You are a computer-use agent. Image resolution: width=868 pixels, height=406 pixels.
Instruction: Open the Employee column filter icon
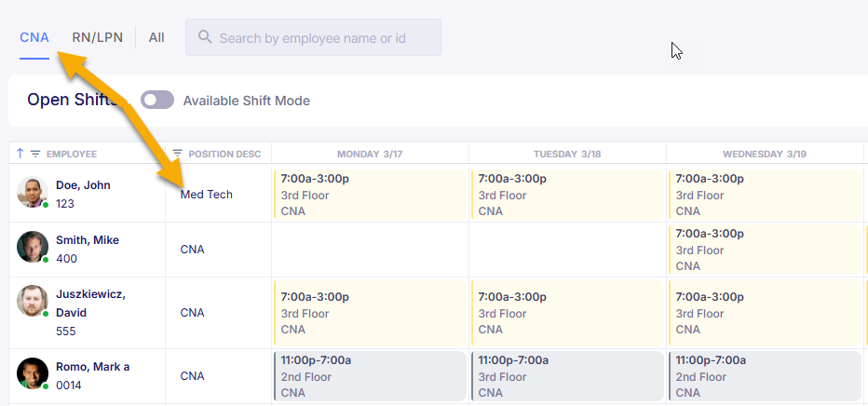point(35,154)
